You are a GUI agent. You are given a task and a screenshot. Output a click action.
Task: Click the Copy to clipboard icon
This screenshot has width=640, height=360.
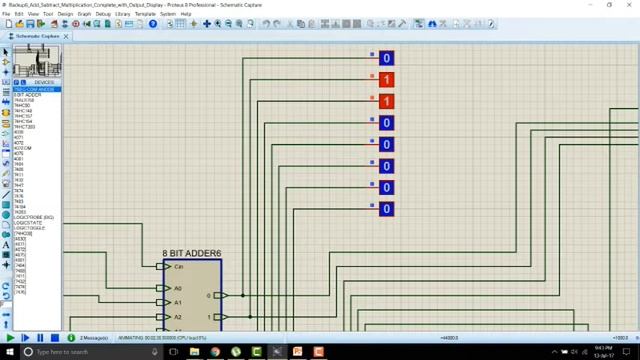point(301,24)
